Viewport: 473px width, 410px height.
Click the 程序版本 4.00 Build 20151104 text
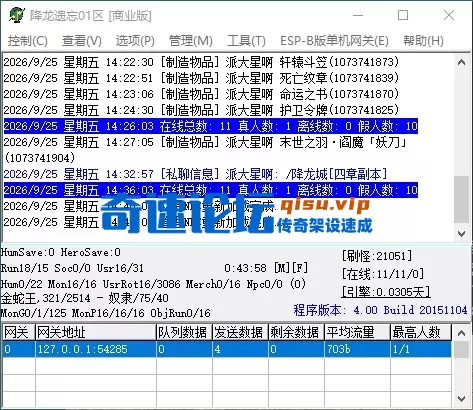380,310
